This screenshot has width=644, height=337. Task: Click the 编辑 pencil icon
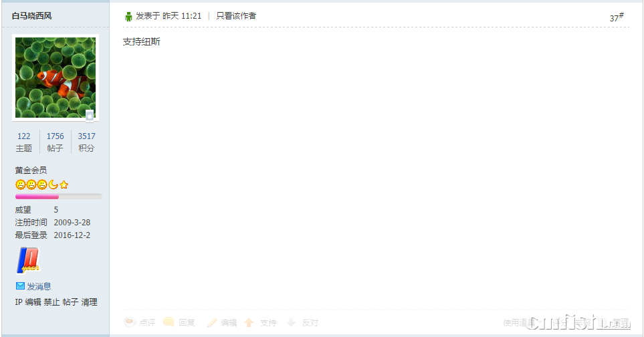coord(212,323)
